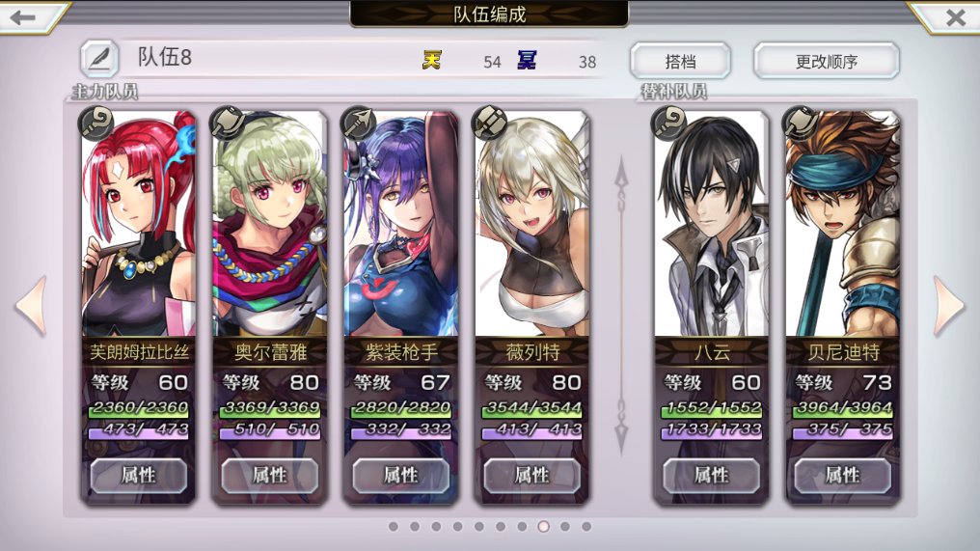This screenshot has height=551, width=980.
Task: Go to next team with right arrow
Action: click(x=949, y=306)
